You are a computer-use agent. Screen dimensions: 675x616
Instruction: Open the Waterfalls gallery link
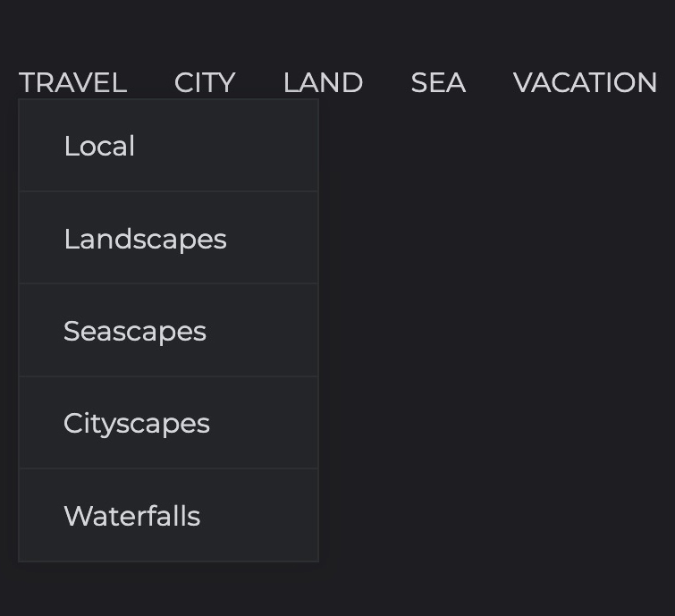168,515
